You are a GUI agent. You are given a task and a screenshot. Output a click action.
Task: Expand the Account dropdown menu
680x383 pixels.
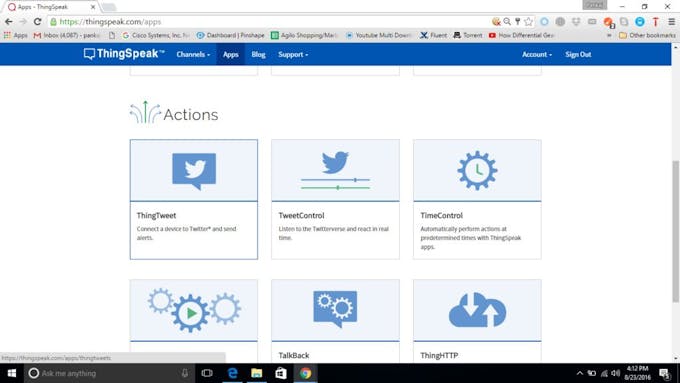(537, 55)
